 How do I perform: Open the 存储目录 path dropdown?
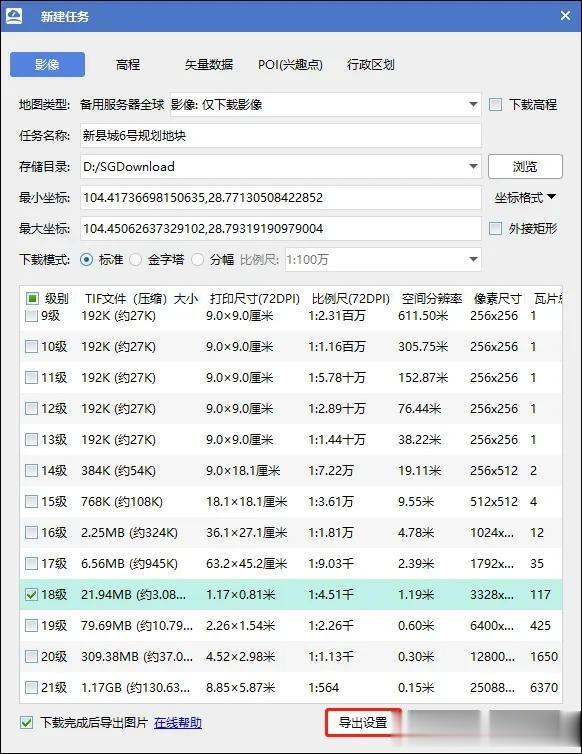coord(473,166)
